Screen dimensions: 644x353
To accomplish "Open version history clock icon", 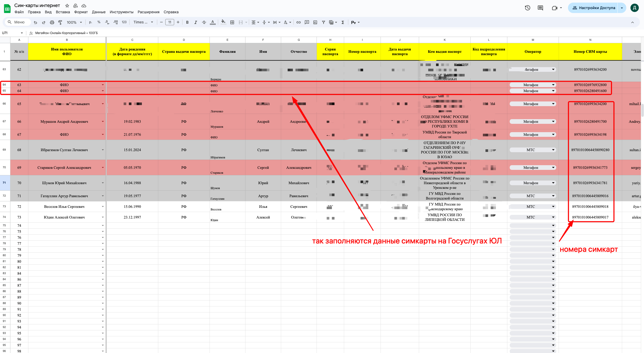I will coord(527,8).
